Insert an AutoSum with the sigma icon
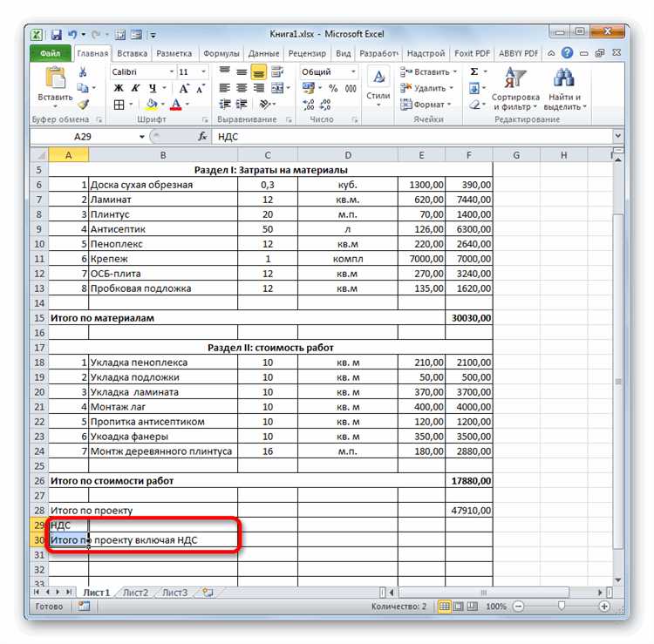The width and height of the screenshot is (654, 644). click(x=474, y=71)
